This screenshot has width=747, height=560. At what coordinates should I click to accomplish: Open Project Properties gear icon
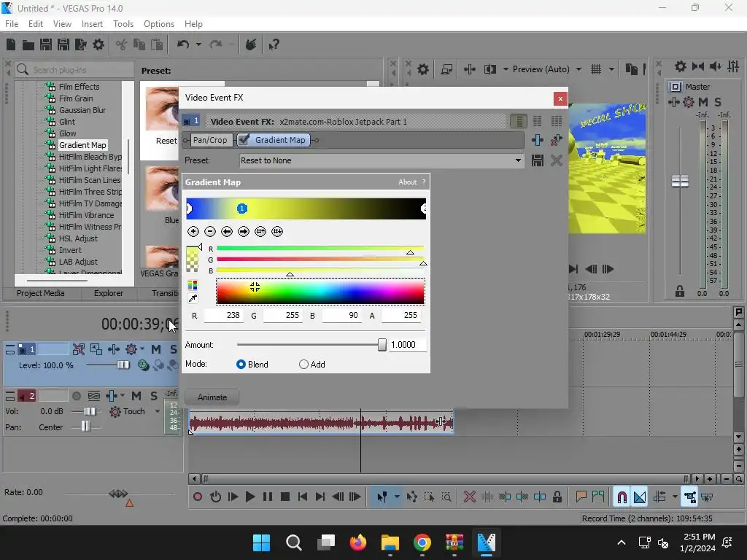pyautogui.click(x=98, y=44)
